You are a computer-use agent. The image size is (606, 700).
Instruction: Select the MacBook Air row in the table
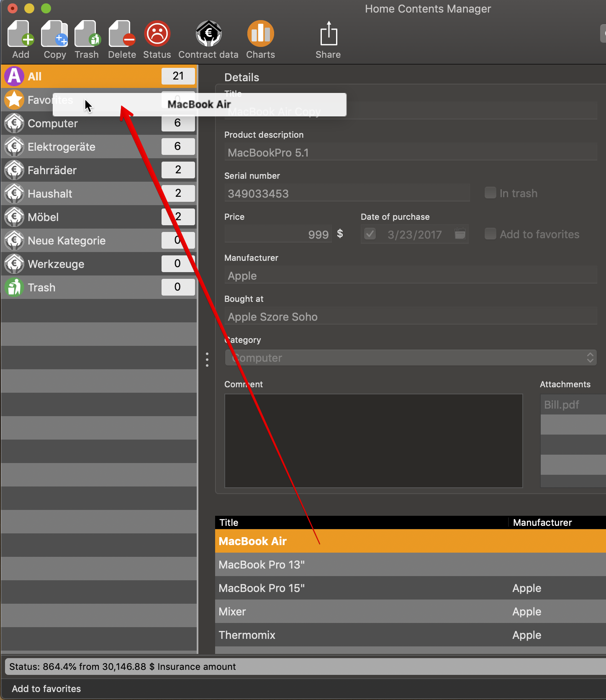[x=411, y=541]
